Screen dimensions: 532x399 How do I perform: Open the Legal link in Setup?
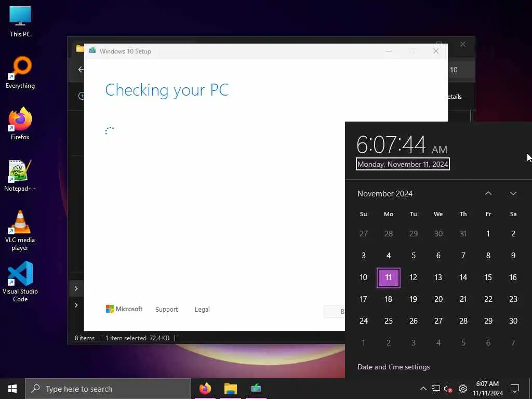click(202, 310)
